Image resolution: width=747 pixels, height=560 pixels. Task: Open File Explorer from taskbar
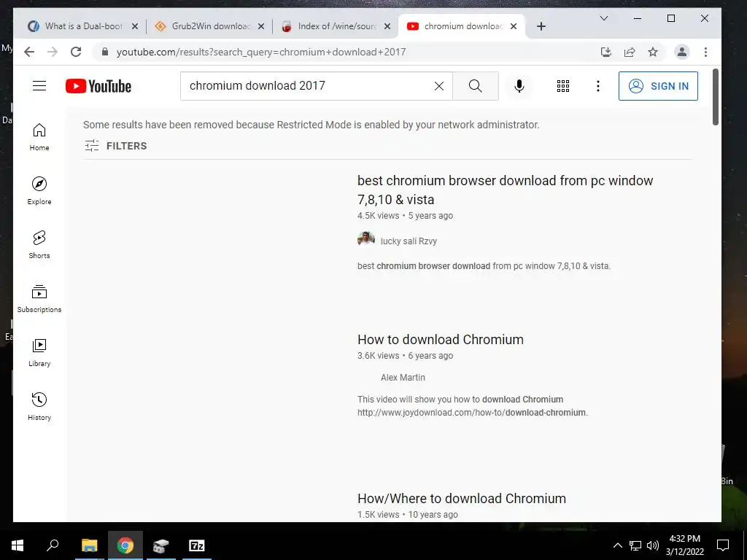click(89, 545)
